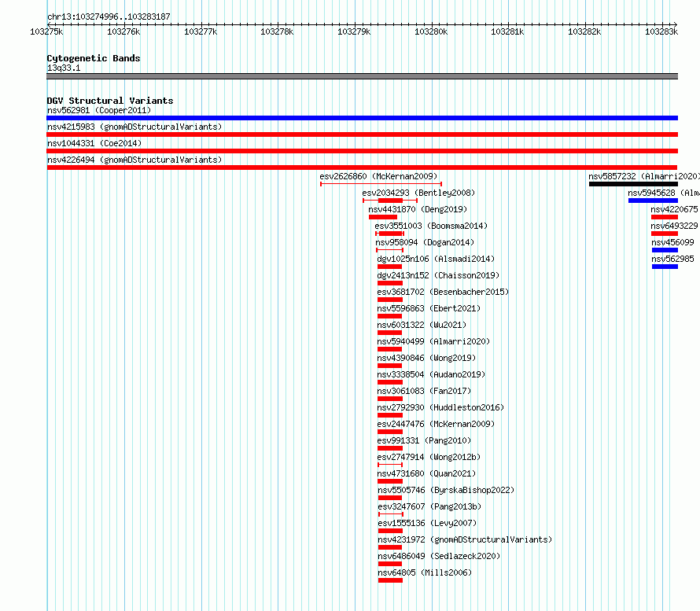Viewport: 700px width, 611px height.
Task: Click nsv5596863 (Ebert2021) label
Action: point(429,308)
